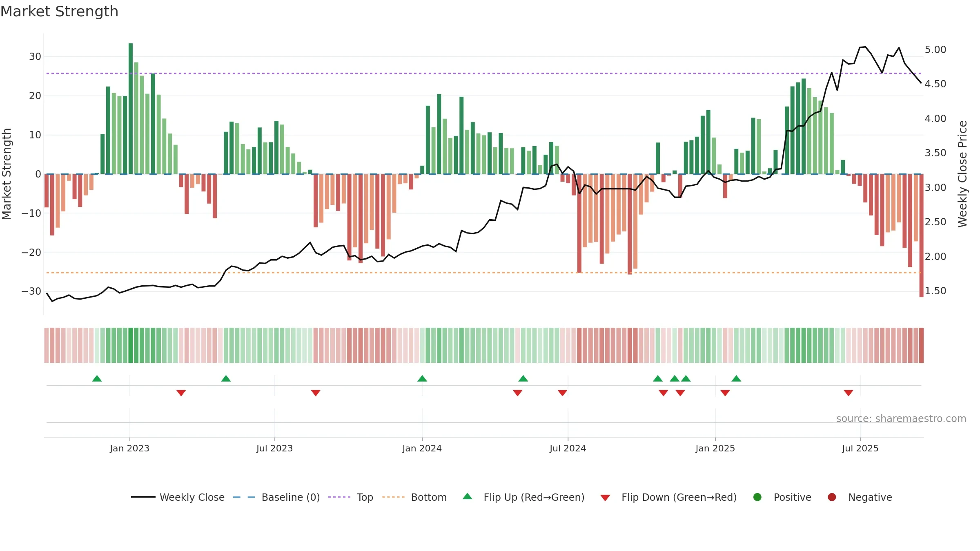
Task: Click the green Positive dot in legend
Action: pos(757,497)
